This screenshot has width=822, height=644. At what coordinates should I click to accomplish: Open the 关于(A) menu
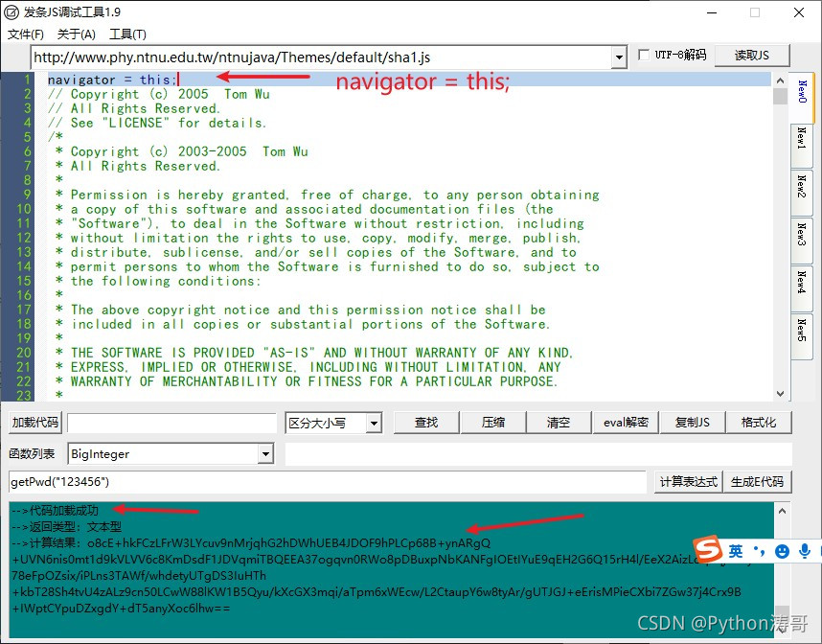tap(76, 34)
